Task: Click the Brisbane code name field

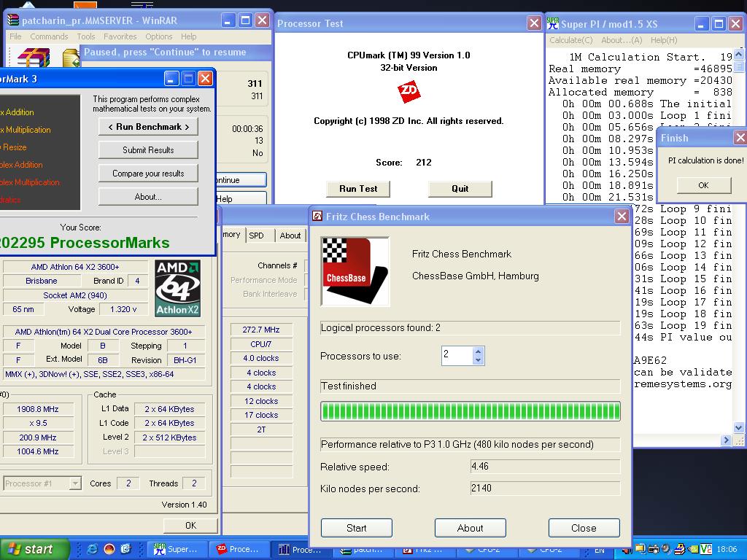Action: [x=42, y=281]
